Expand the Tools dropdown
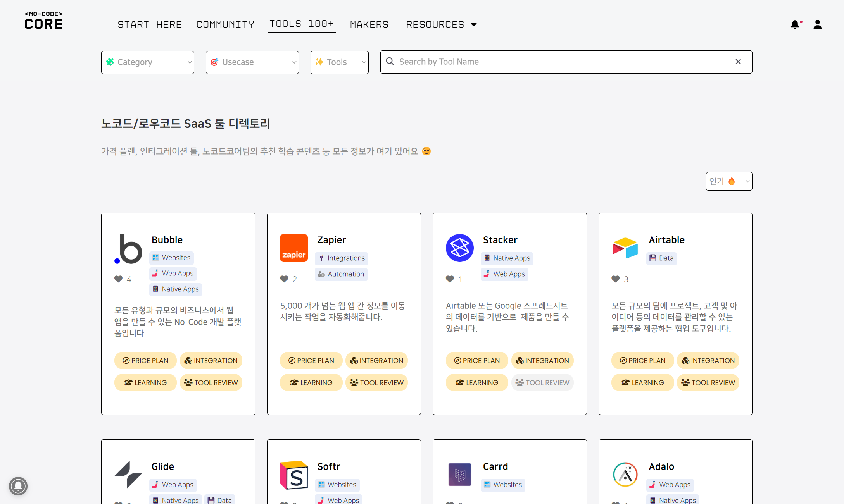844x504 pixels. click(x=340, y=62)
